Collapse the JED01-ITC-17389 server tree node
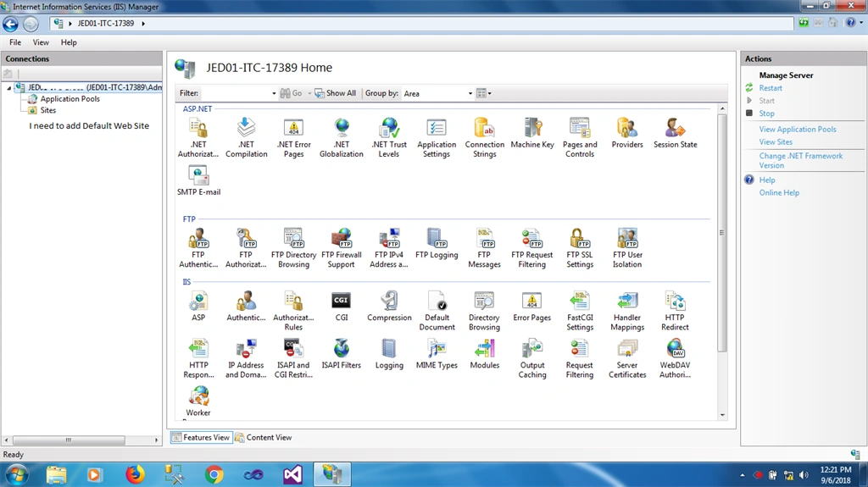Viewport: 868px width, 487px height. 9,88
